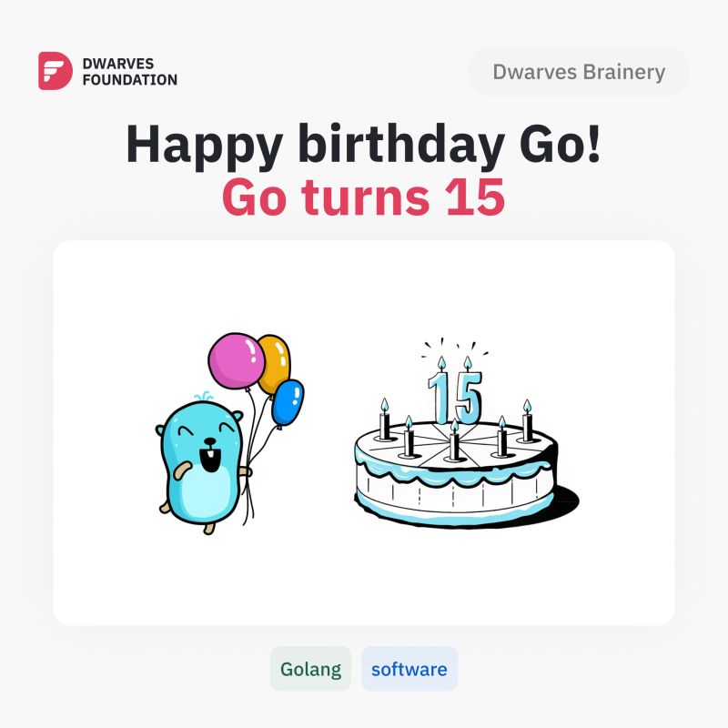Screen dimensions: 728x728
Task: Open the Dwarves Brainery pill label
Action: [x=579, y=72]
